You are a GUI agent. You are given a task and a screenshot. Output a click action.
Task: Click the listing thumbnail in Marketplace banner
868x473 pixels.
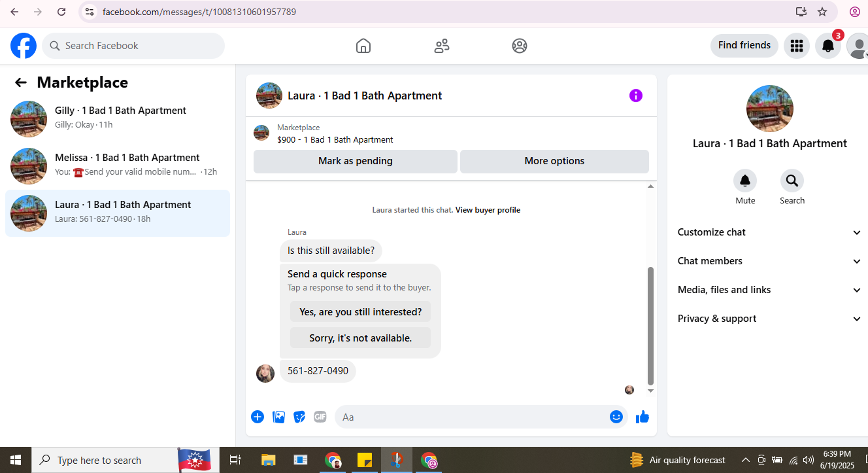(x=261, y=133)
